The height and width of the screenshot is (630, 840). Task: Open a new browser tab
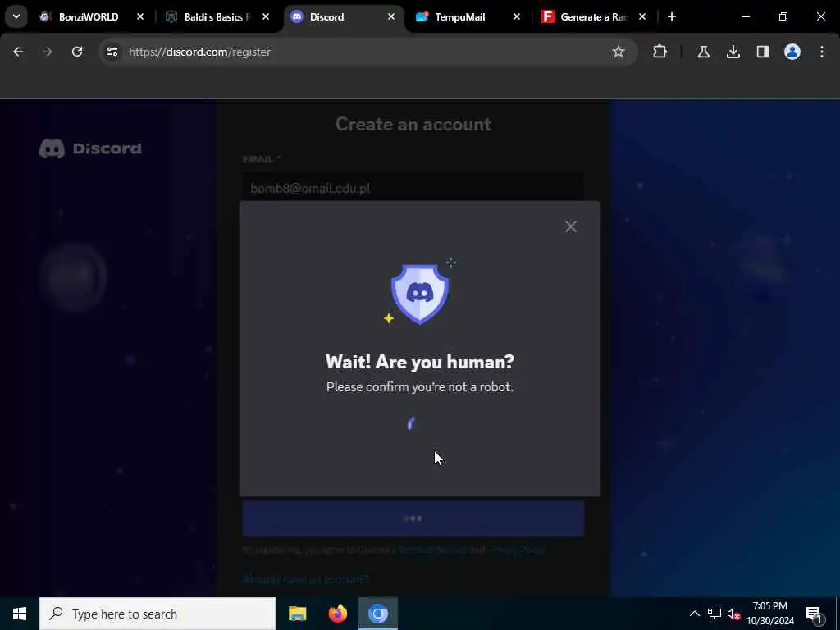pos(671,17)
